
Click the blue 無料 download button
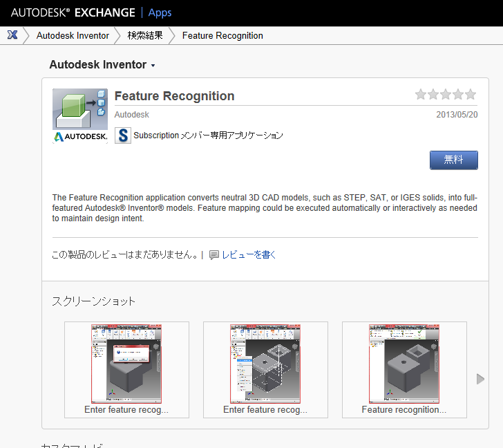pyautogui.click(x=453, y=160)
